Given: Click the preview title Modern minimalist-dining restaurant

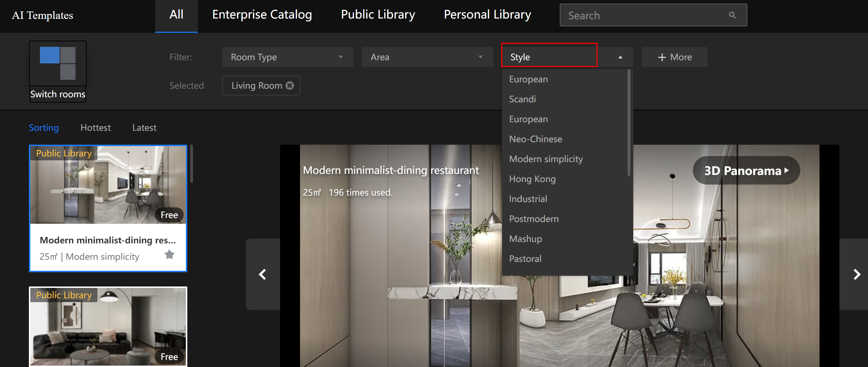Looking at the screenshot, I should click(391, 170).
